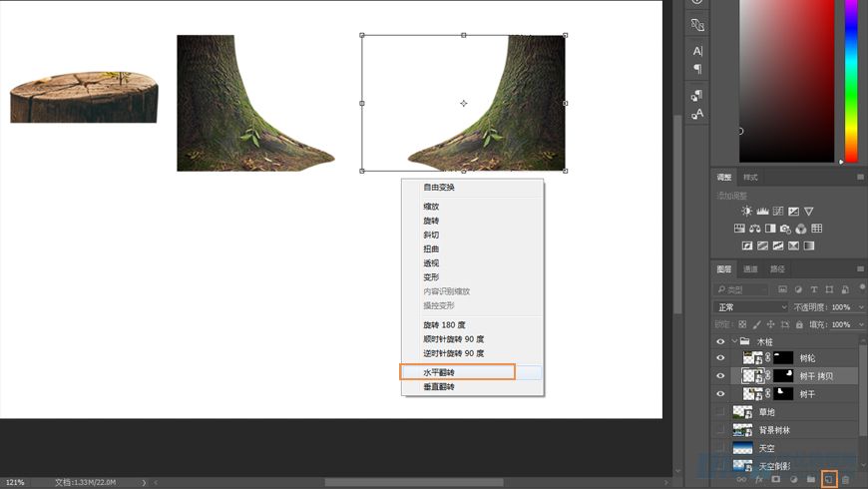The width and height of the screenshot is (868, 489).
Task: Click in the red color picker field
Action: 786,81
